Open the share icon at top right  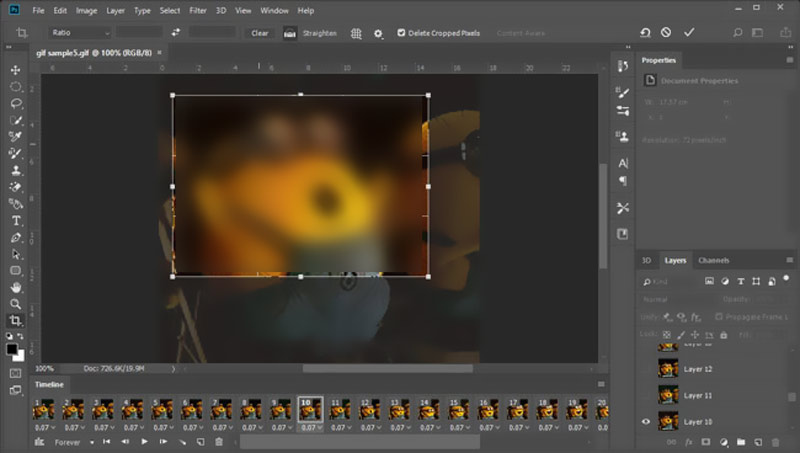click(785, 33)
